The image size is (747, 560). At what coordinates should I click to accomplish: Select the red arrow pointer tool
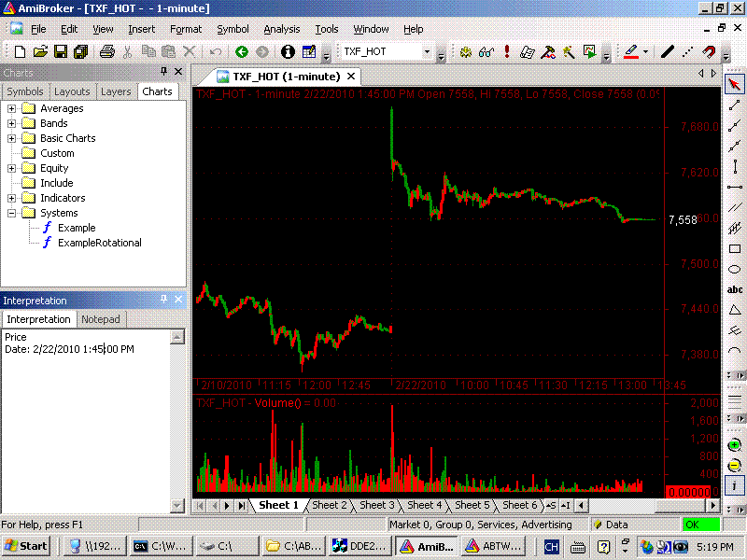click(x=734, y=85)
